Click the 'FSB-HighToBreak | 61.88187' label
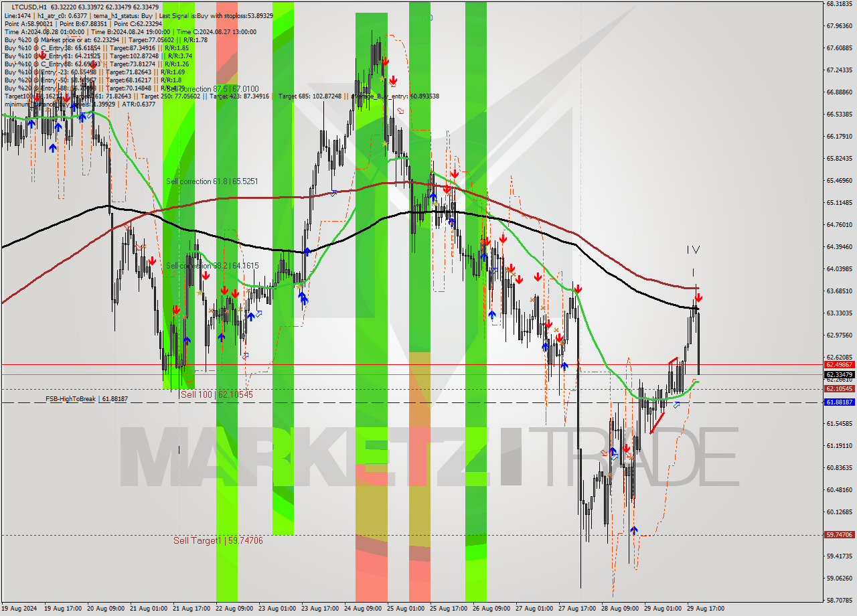 [86, 399]
